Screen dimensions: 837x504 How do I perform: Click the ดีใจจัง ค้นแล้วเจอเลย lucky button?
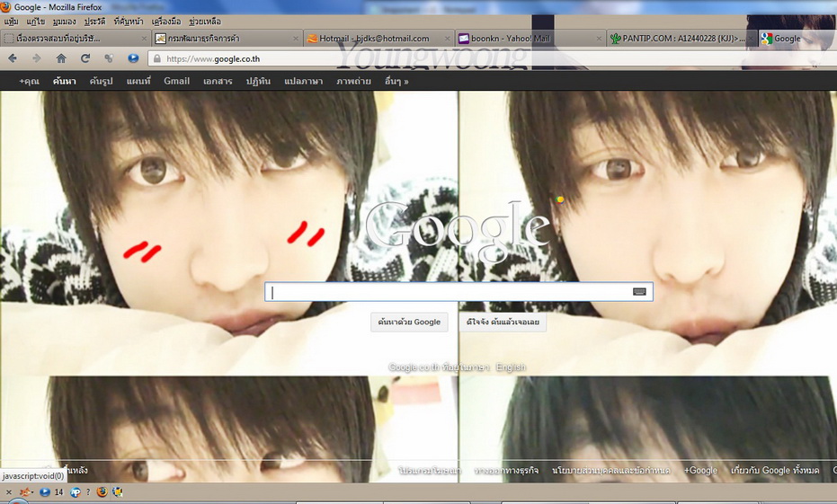[x=503, y=323]
